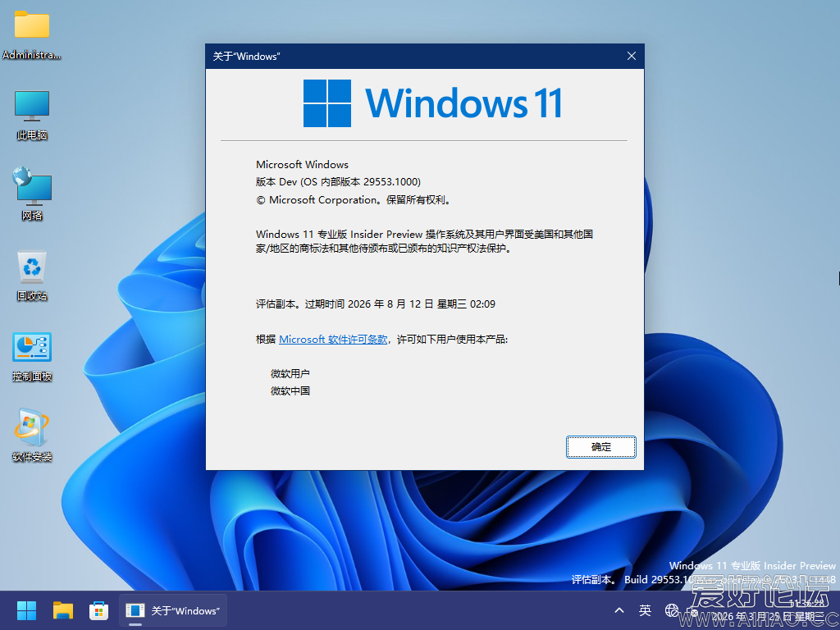Click the licensed user name '微软用户'
This screenshot has height=630, width=840.
click(290, 373)
